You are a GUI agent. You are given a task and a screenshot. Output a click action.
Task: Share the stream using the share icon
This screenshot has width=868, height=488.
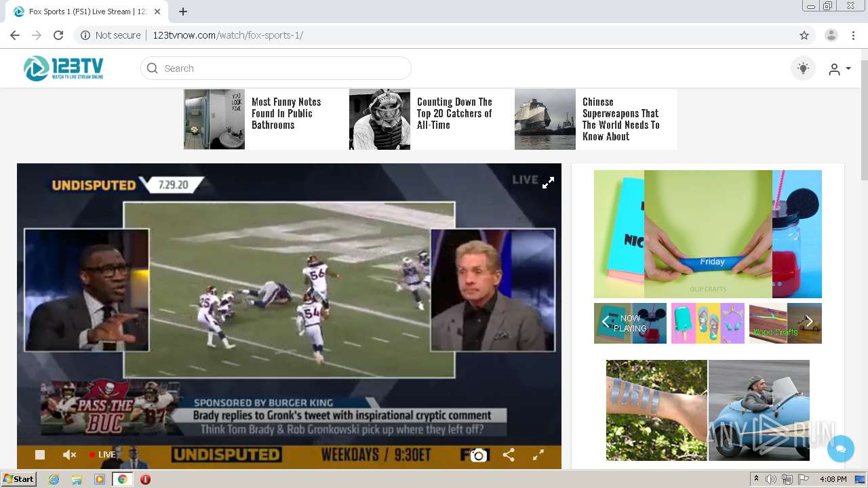509,455
